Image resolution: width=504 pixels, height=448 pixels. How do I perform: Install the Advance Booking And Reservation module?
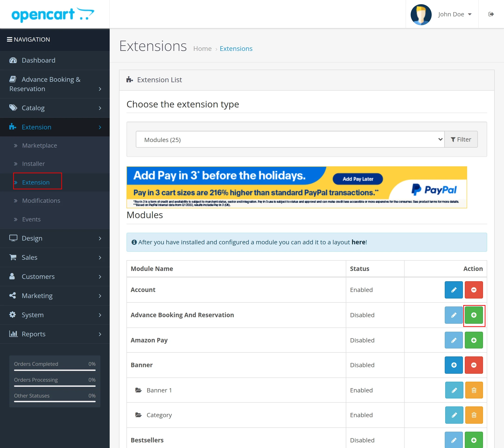[x=474, y=315]
